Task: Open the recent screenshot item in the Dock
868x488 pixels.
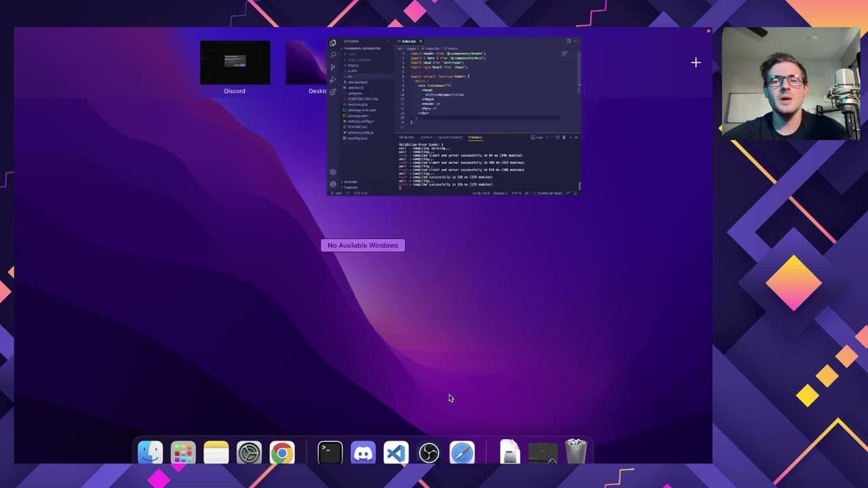Action: 542,453
